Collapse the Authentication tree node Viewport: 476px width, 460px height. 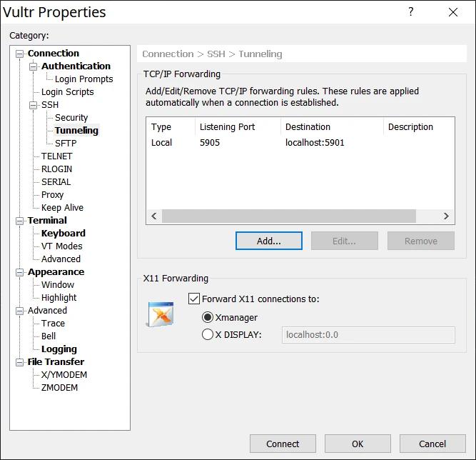[x=33, y=66]
